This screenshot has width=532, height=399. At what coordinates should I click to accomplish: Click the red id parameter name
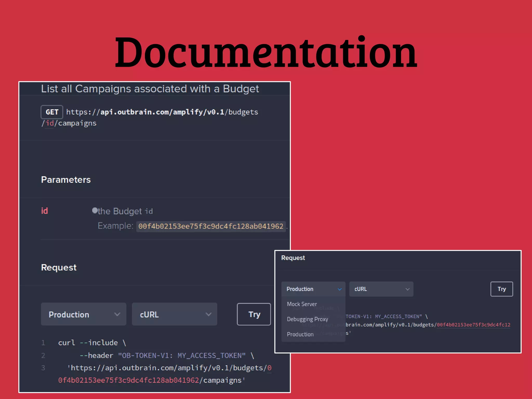pos(44,211)
